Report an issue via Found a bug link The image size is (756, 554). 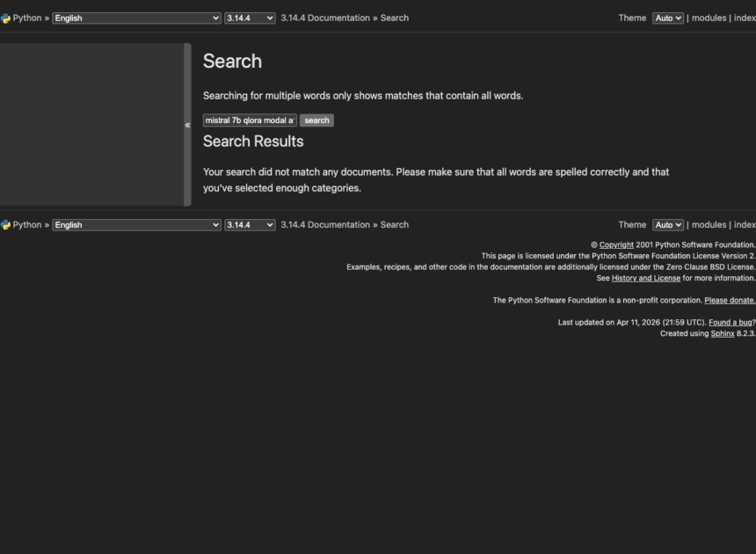tap(729, 322)
